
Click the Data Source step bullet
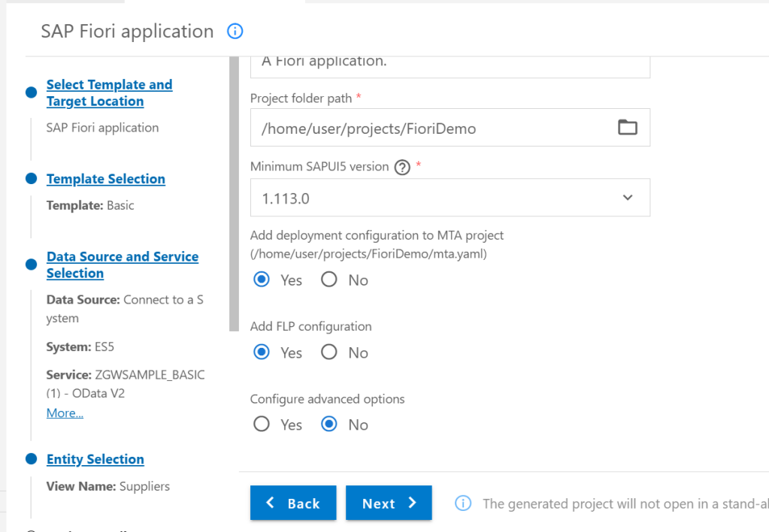tap(31, 264)
